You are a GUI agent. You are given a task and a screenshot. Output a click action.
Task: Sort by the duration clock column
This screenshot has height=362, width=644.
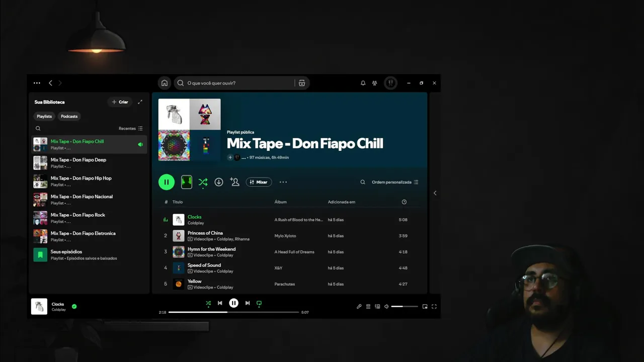click(x=404, y=202)
